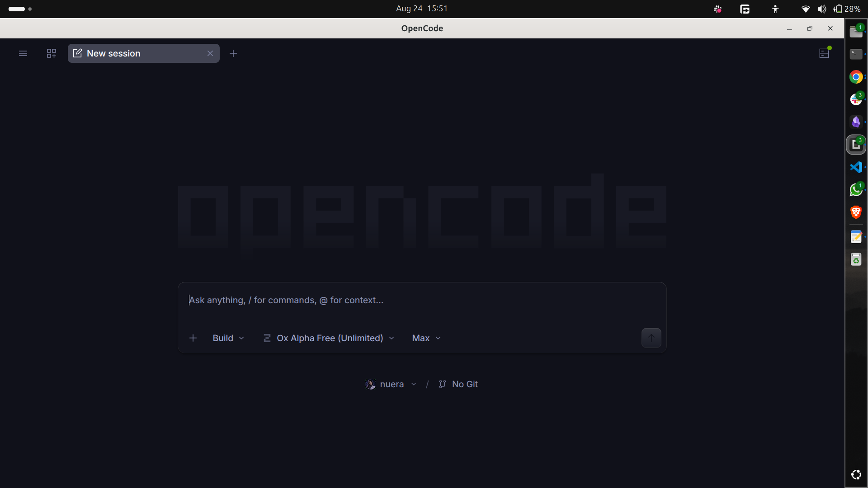Click the No Git branch indicator
The height and width of the screenshot is (488, 868).
(458, 384)
